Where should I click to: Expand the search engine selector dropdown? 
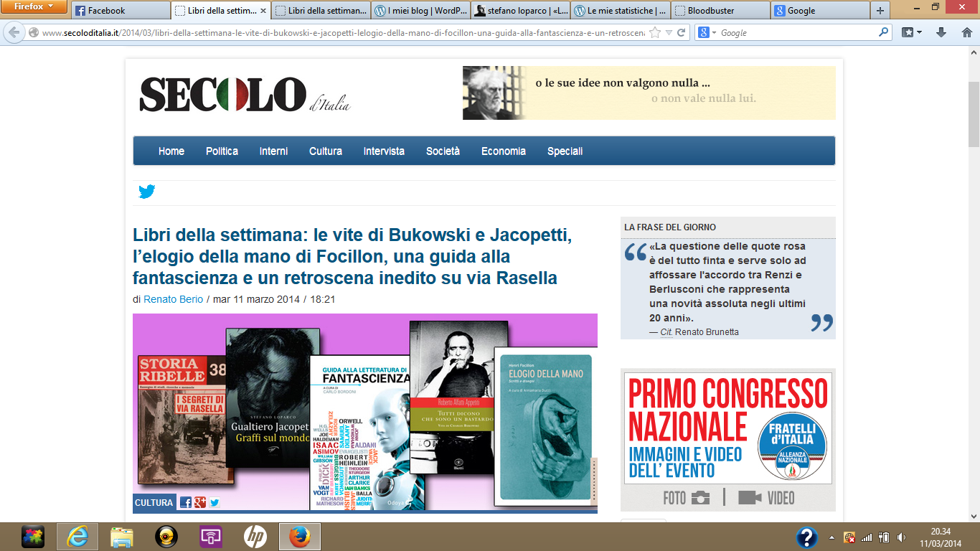(x=707, y=32)
